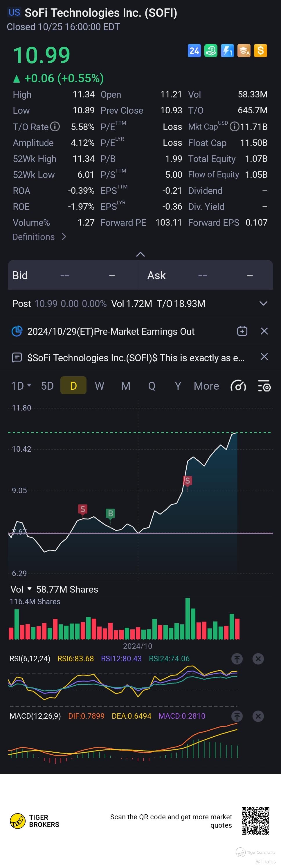Add the earnings date to calendar
281x868 pixels.
[x=242, y=331]
